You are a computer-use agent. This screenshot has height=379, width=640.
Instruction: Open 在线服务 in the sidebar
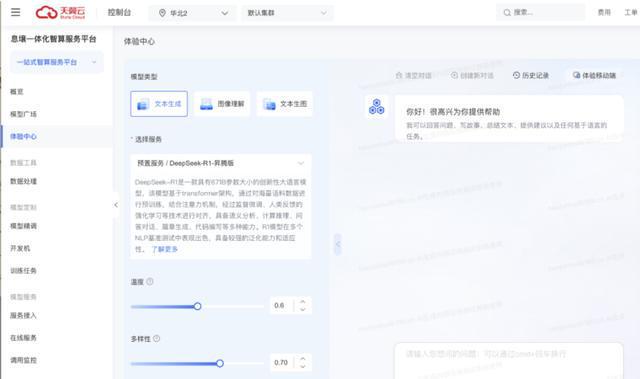[x=23, y=338]
